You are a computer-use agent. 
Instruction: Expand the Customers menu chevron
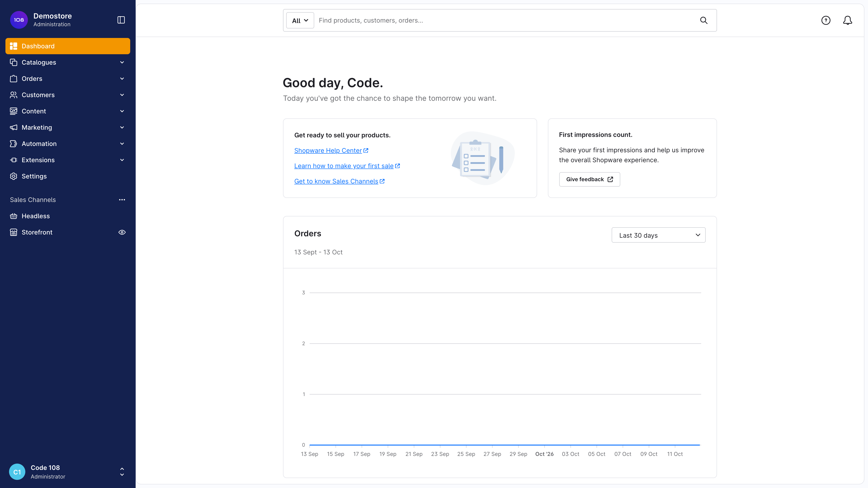point(122,95)
